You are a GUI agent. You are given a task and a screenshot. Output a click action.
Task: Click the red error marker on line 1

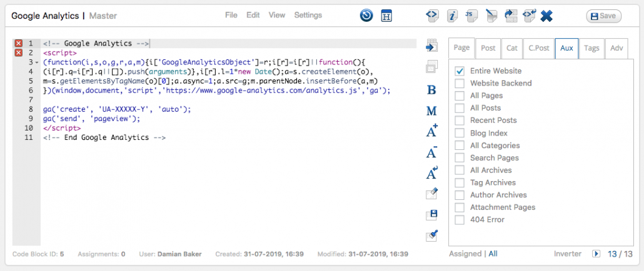point(18,44)
